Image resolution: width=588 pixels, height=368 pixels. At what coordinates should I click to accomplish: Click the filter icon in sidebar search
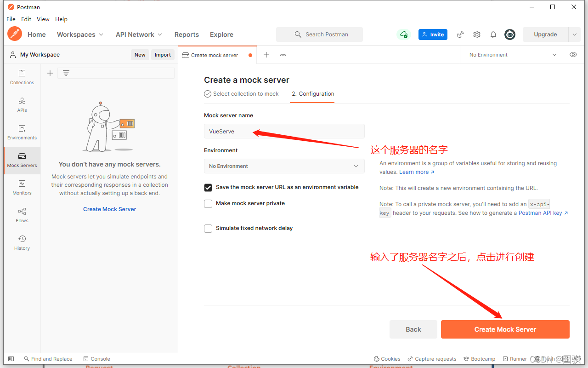pyautogui.click(x=66, y=73)
